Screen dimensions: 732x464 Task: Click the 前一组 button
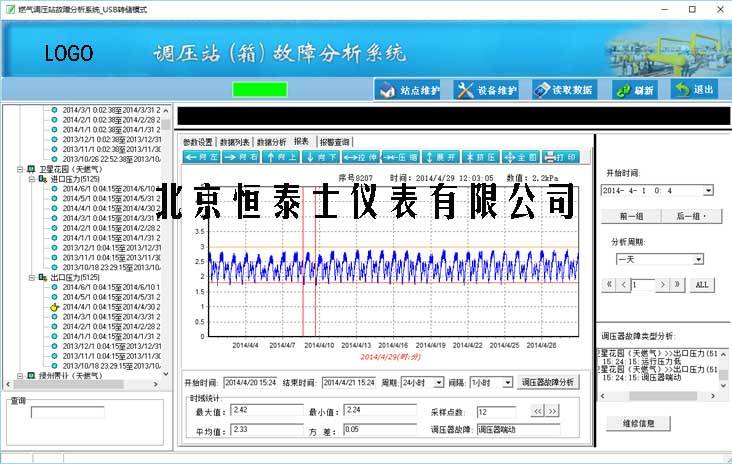tap(631, 216)
